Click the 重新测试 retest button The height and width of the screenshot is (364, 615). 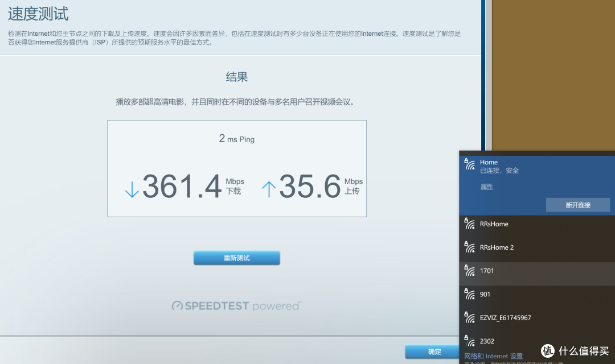(x=236, y=258)
